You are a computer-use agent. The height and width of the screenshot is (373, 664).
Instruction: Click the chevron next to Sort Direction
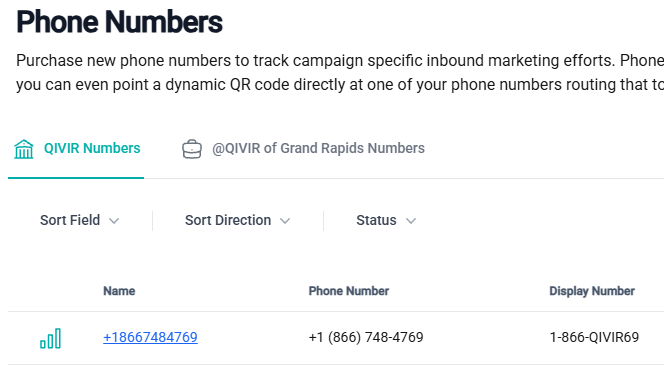coord(285,221)
